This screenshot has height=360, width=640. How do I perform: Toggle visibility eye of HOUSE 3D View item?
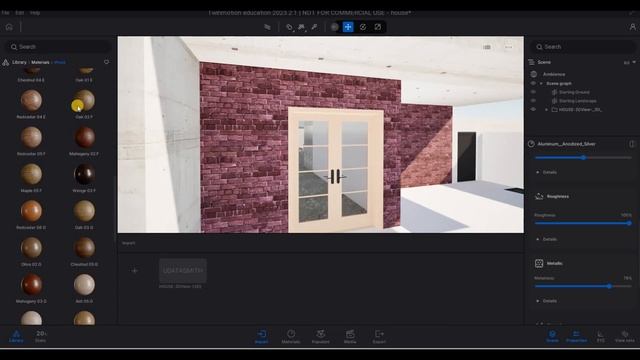[x=533, y=109]
